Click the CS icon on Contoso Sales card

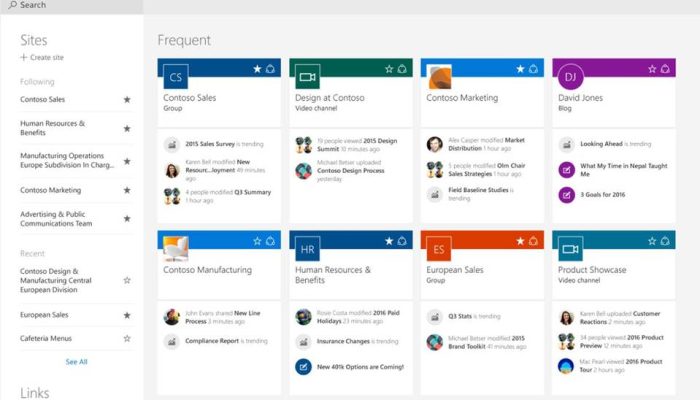click(x=176, y=77)
